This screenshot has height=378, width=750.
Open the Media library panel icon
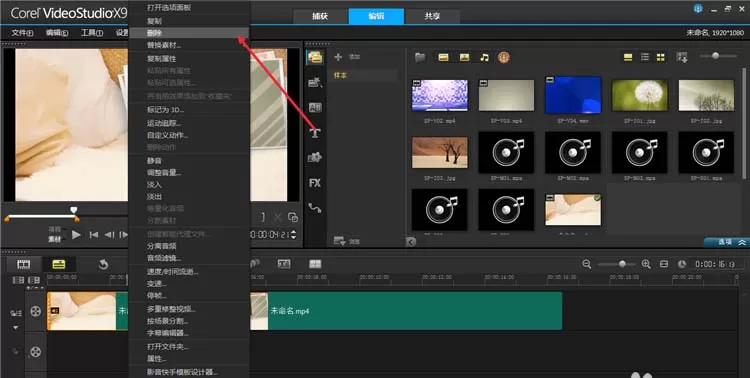coord(315,57)
